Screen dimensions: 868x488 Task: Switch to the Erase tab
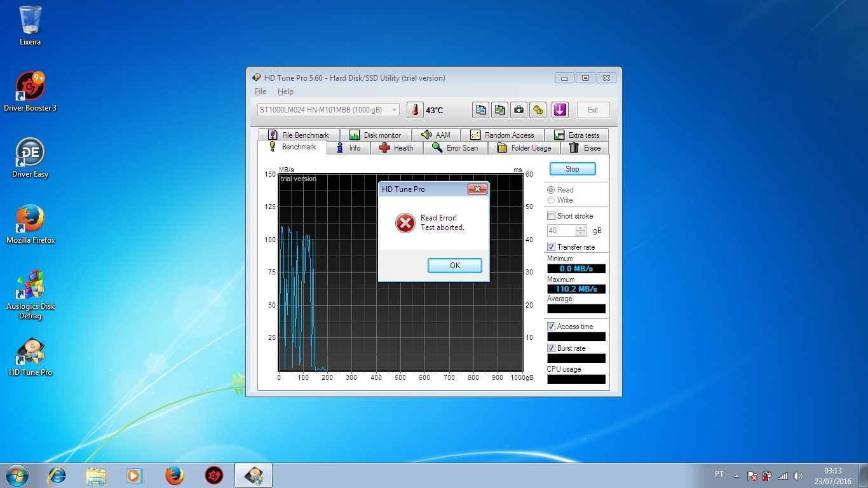[585, 148]
